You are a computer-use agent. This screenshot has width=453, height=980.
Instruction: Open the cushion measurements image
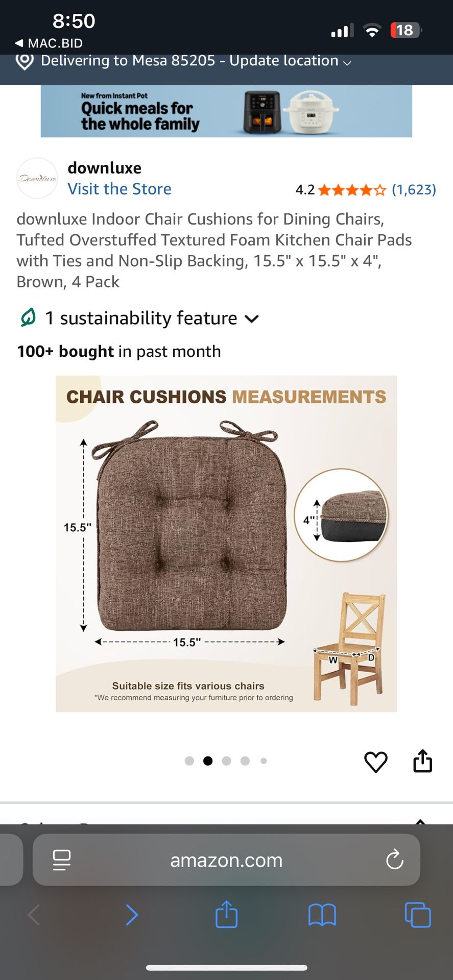[x=226, y=544]
